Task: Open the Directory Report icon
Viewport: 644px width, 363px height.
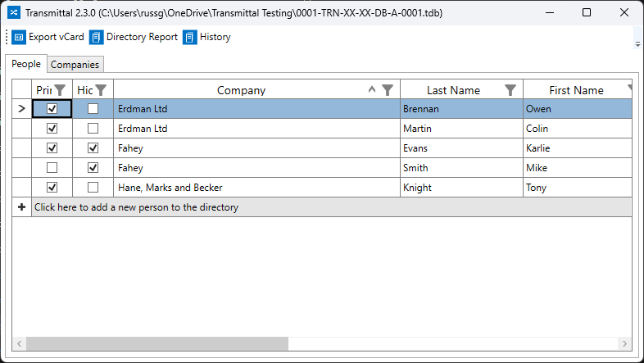Action: (97, 37)
